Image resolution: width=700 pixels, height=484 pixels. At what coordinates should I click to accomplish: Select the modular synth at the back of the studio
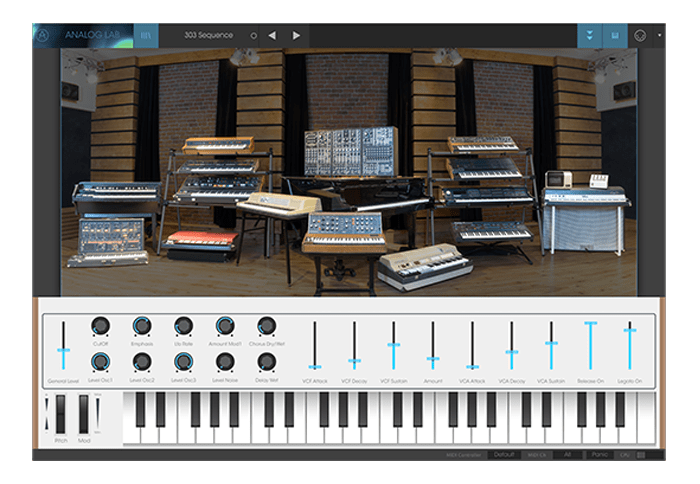point(351,151)
